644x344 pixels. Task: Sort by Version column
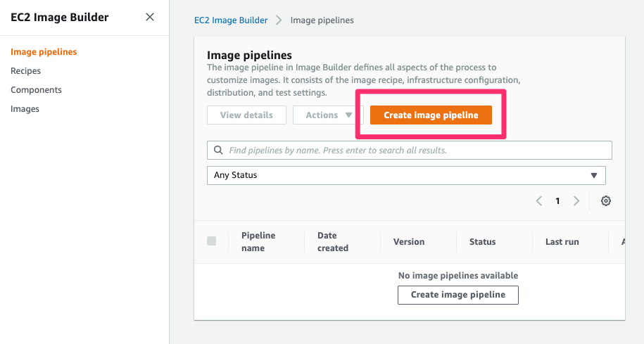coord(409,242)
